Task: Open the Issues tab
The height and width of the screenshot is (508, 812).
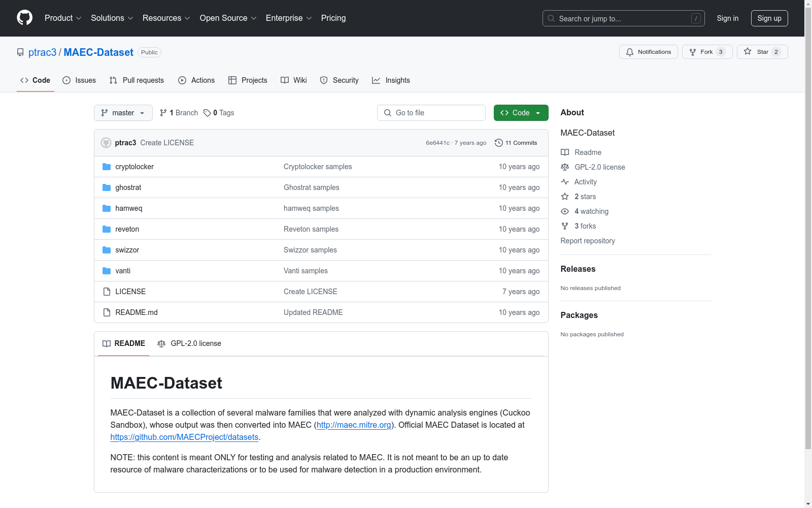Action: (x=79, y=80)
